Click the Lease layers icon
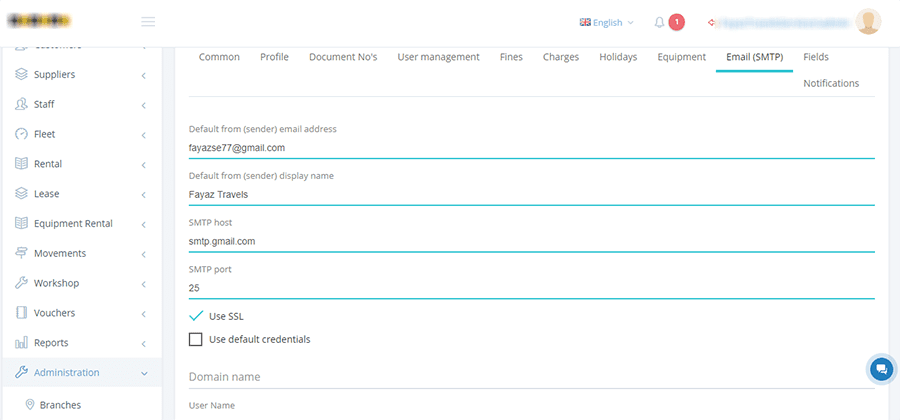This screenshot has height=420, width=900. point(21,194)
